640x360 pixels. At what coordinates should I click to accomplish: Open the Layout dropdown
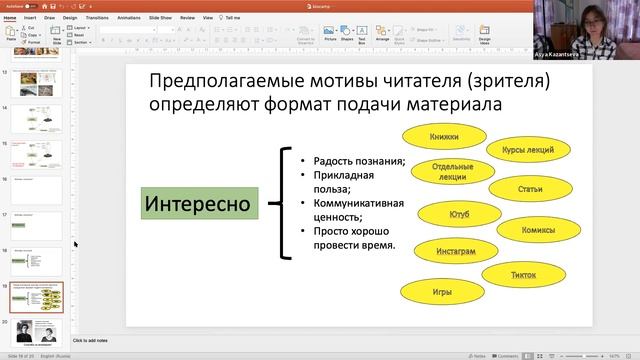point(78,27)
